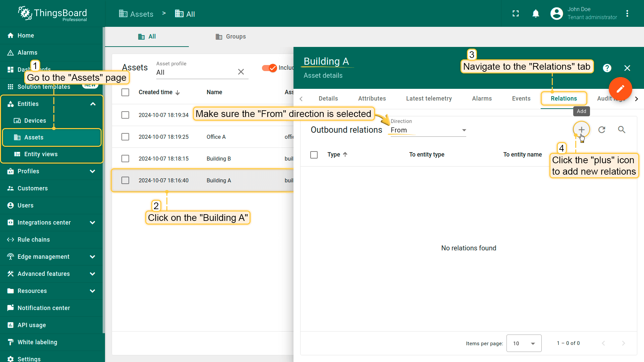Open the user menu three dots

click(x=627, y=13)
